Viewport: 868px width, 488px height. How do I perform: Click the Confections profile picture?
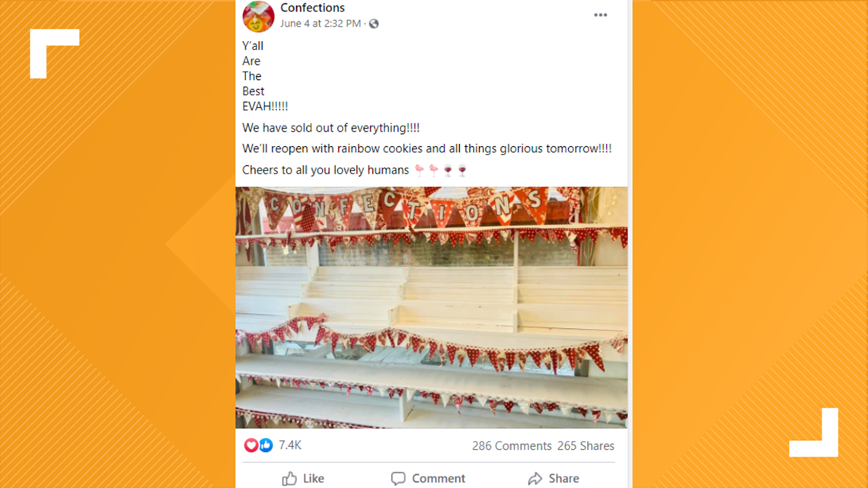(258, 16)
